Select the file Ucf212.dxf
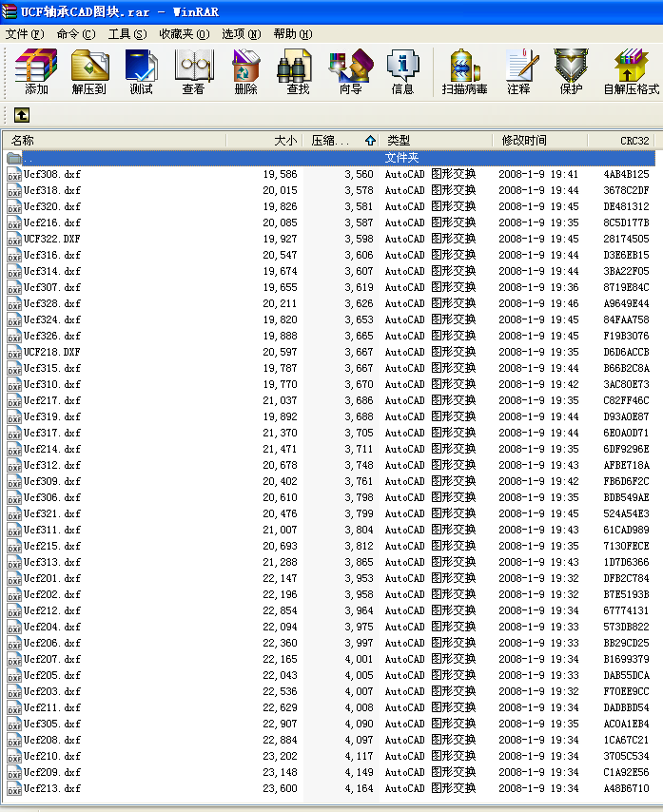 pyautogui.click(x=52, y=610)
